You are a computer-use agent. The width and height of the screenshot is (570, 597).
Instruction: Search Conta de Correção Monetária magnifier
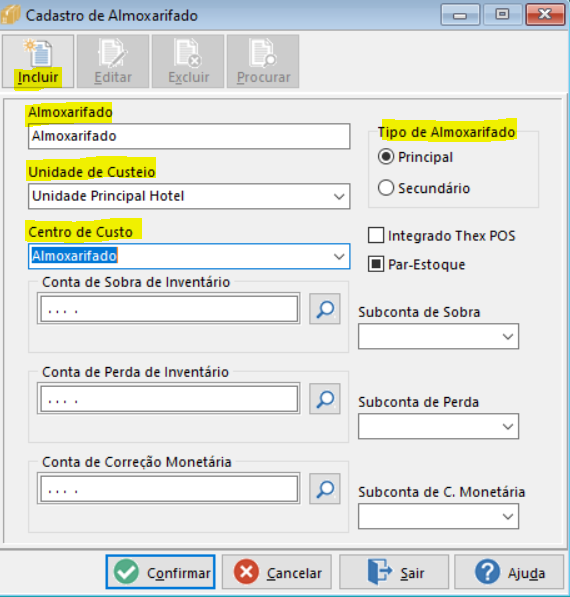tap(325, 489)
